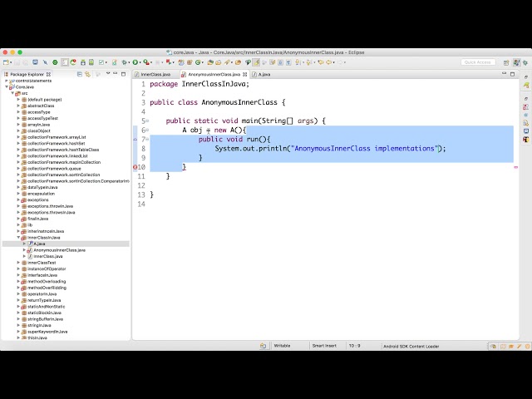Expand the AnonymousInnerClass.java tree node
This screenshot has width=532, height=399.
[24, 250]
